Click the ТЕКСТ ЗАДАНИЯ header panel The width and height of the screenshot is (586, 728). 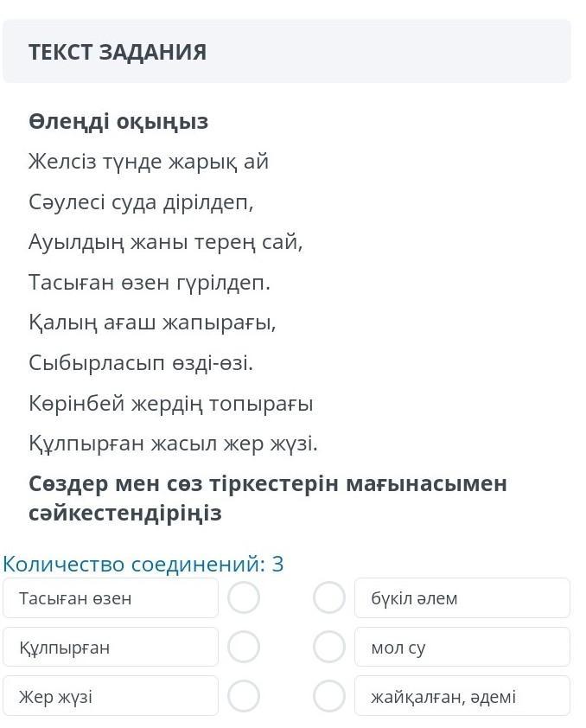click(x=287, y=51)
